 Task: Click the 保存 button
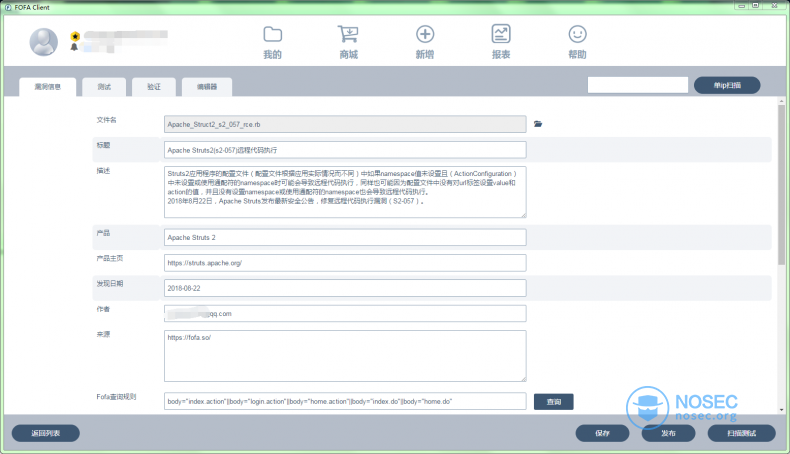pyautogui.click(x=603, y=433)
